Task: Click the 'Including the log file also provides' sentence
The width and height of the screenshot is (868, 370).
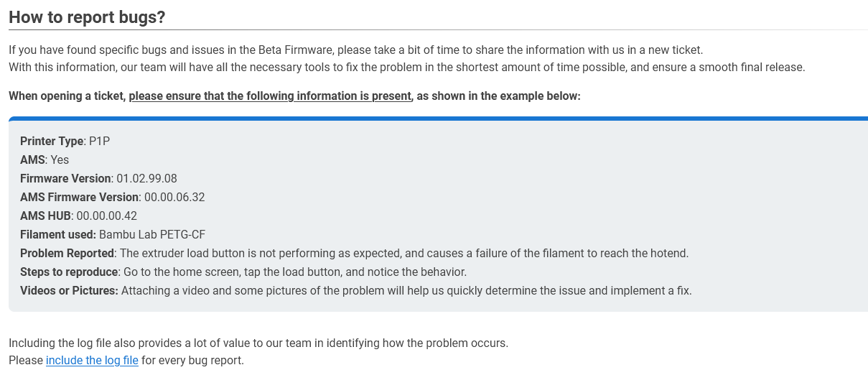Action: point(258,343)
